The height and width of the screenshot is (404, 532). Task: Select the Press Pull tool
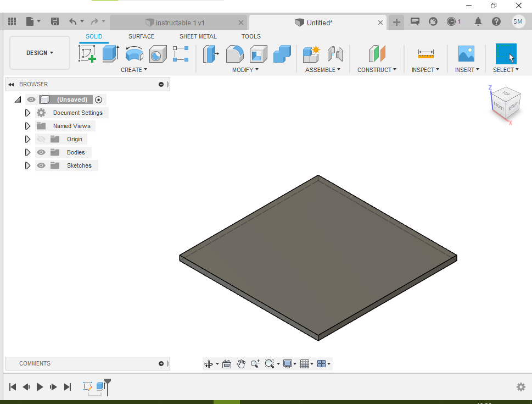[211, 54]
